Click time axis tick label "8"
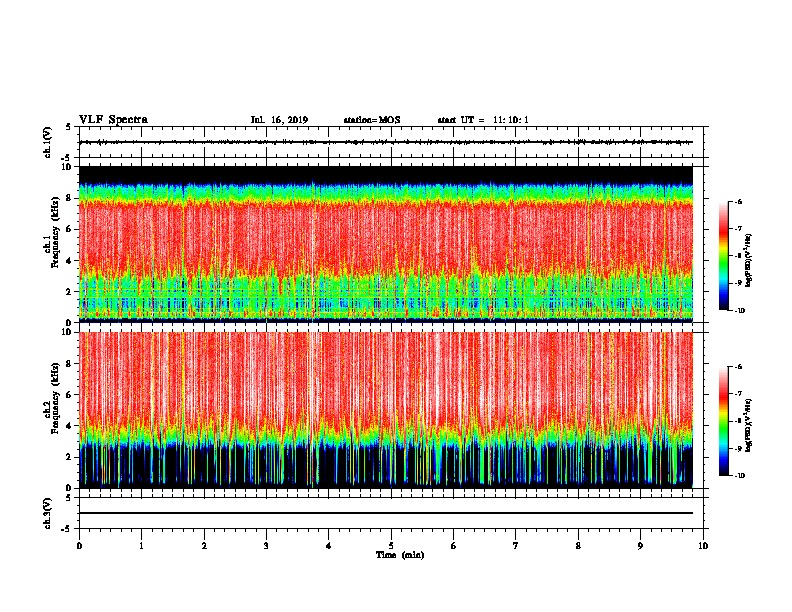The image size is (792, 612). coord(578,546)
